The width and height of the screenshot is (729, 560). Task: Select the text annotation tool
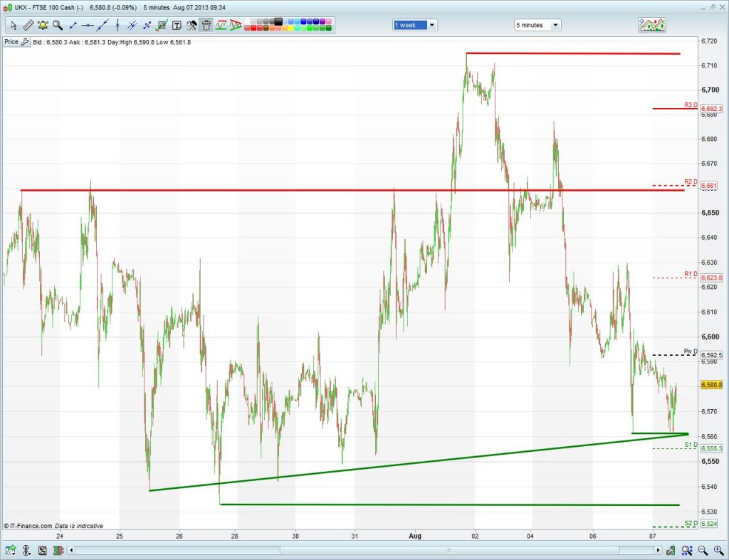[177, 26]
